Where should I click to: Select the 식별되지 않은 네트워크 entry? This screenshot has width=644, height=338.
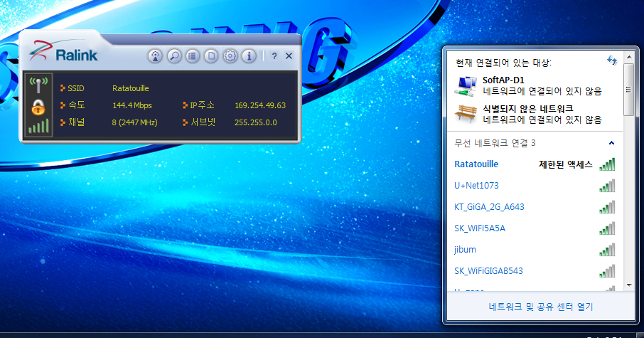click(535, 115)
